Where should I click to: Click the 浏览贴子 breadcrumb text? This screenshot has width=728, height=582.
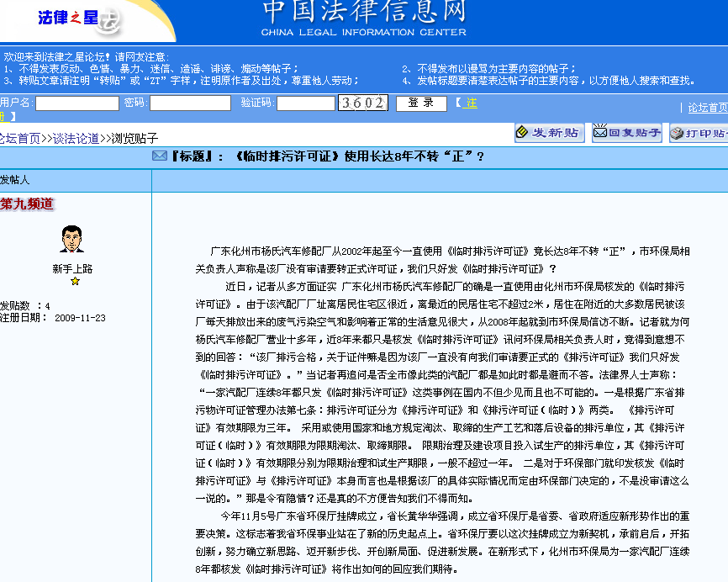(x=135, y=138)
